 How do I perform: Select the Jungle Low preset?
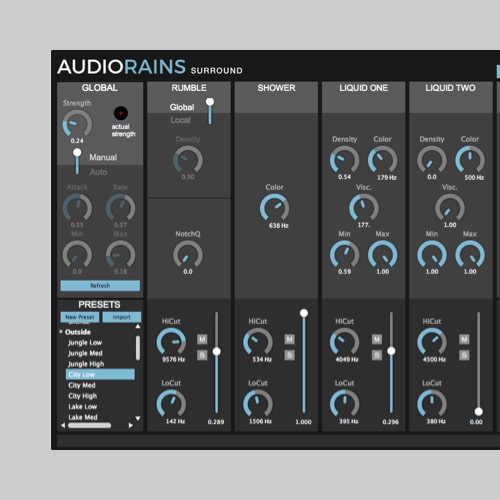pos(85,343)
